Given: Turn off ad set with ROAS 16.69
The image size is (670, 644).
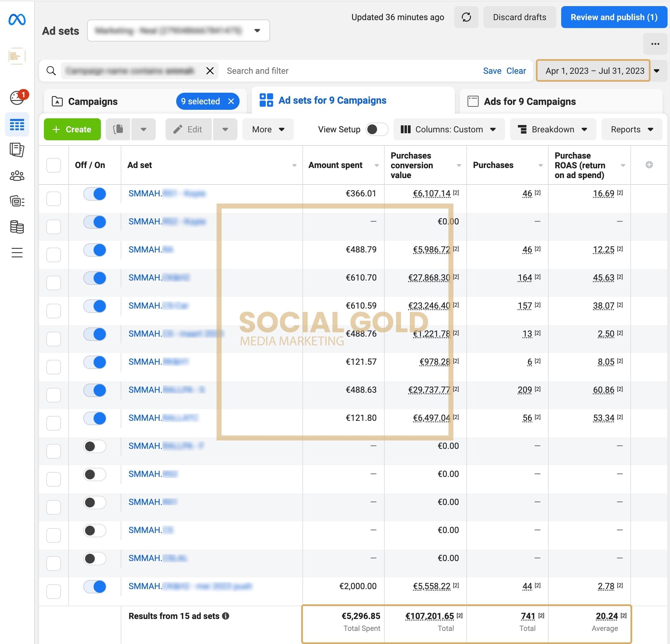Looking at the screenshot, I should [95, 194].
